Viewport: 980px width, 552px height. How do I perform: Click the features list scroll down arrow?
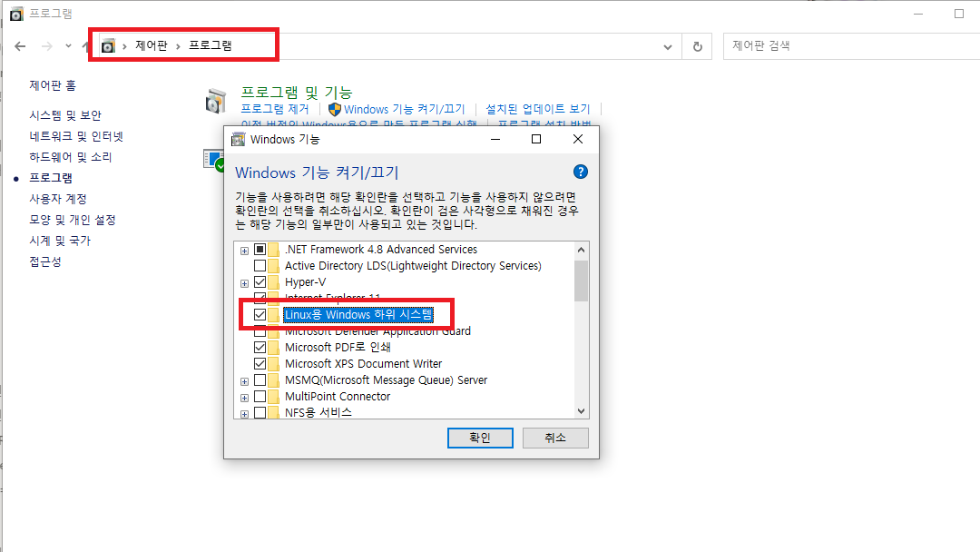click(582, 411)
